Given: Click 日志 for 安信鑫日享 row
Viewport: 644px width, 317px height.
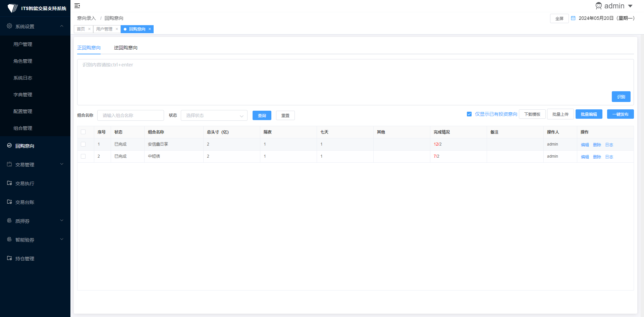Looking at the screenshot, I should tap(609, 145).
